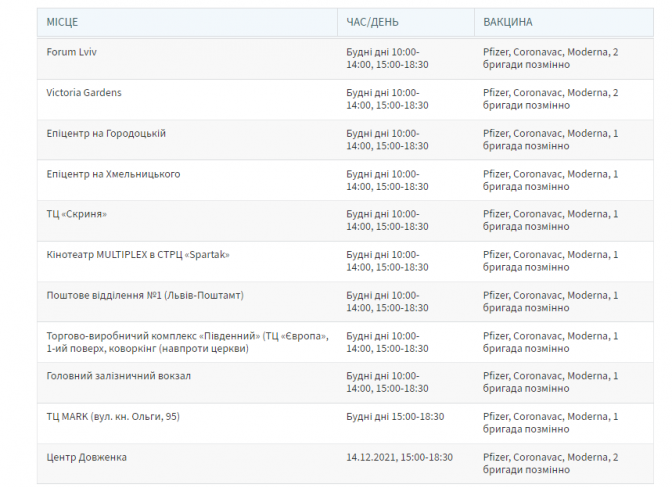Click Епіцентр на Хмельницького place cell
672x487 pixels.
point(113,174)
